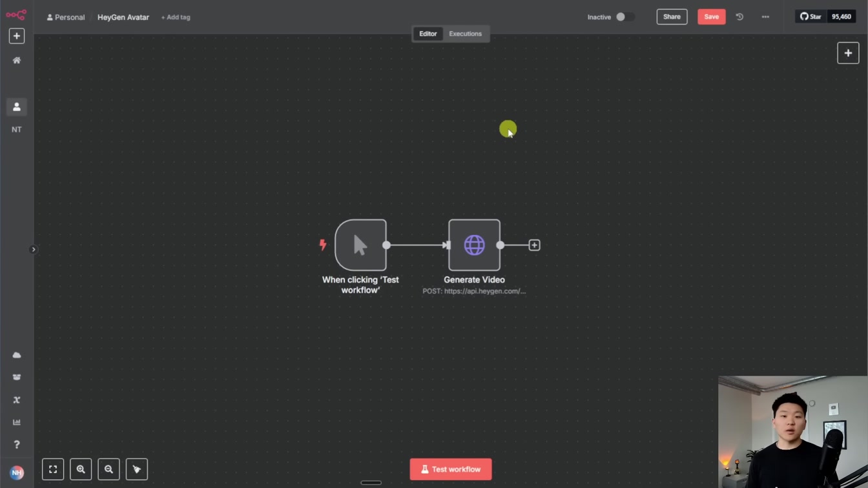Add a node after Generate Video
This screenshot has width=868, height=488.
coord(534,245)
